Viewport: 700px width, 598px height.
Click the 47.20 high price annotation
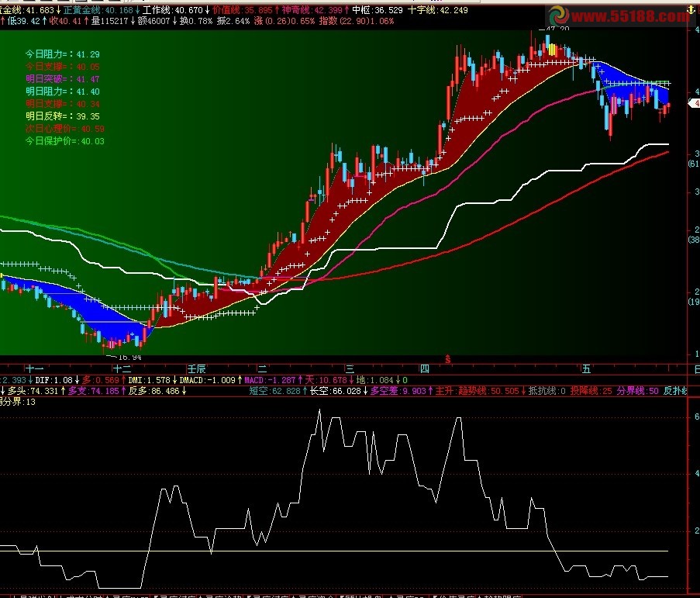click(x=557, y=29)
